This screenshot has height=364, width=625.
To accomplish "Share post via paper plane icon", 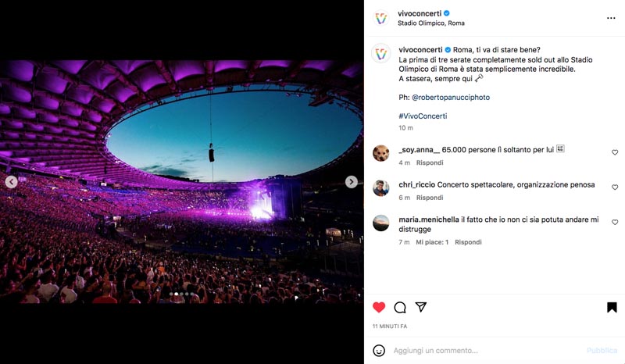I will tap(421, 307).
